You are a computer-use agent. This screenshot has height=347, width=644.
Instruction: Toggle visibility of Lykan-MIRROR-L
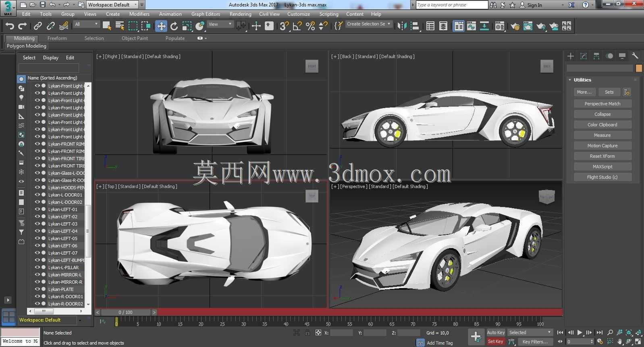pyautogui.click(x=37, y=275)
